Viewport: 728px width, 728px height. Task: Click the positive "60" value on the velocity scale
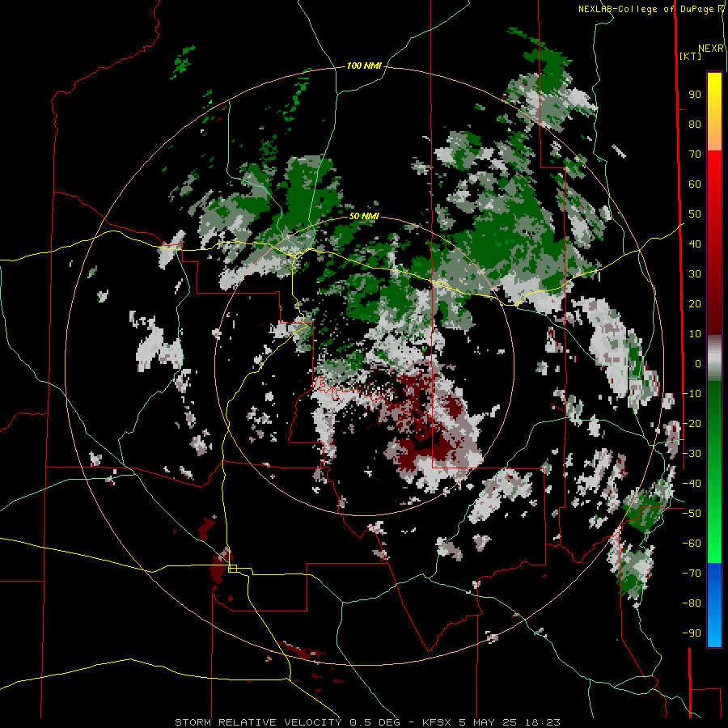coord(695,184)
